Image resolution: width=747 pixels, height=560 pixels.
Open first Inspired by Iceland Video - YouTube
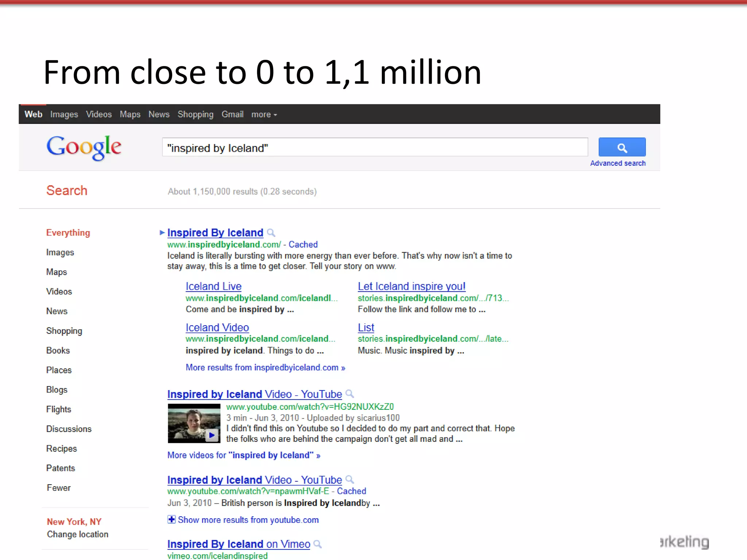[x=255, y=394]
